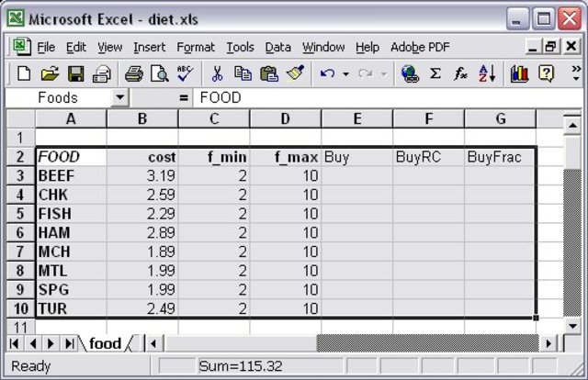Viewport: 588px width, 380px height.
Task: Click the Name Box showing Foods
Action: click(x=58, y=98)
